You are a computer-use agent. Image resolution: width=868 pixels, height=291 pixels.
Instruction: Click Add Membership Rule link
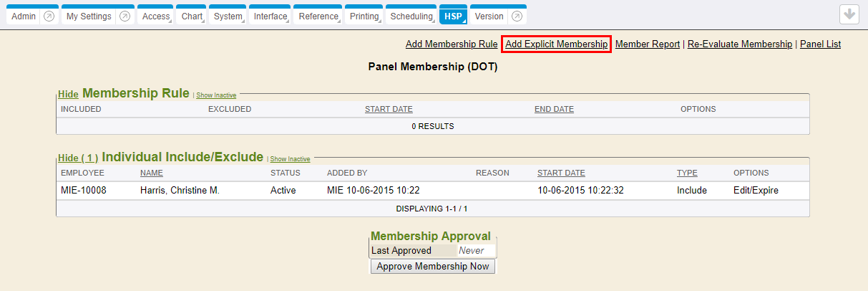point(451,44)
